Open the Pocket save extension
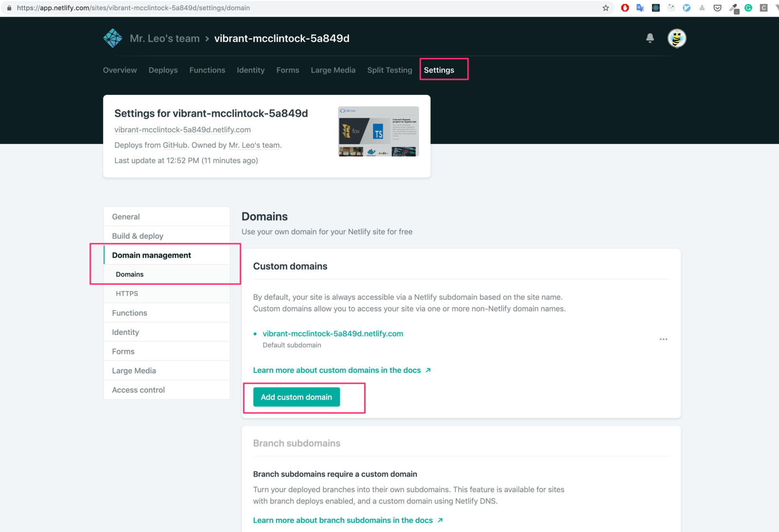Image resolution: width=779 pixels, height=532 pixels. (x=718, y=8)
